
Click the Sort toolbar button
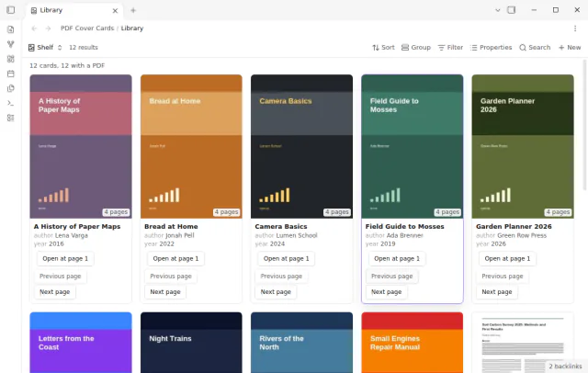pyautogui.click(x=383, y=47)
